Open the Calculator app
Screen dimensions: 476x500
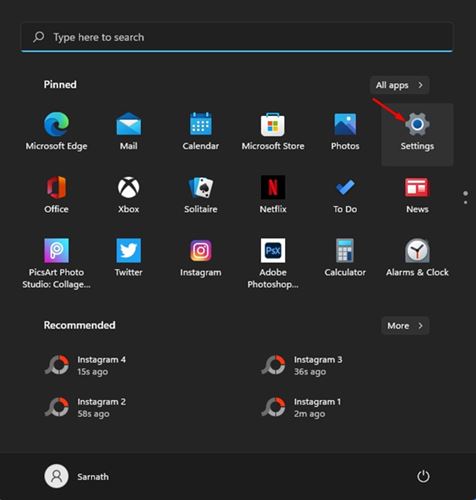tap(345, 257)
